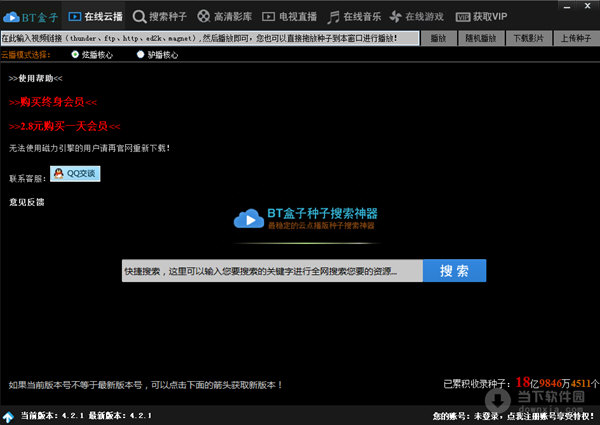The width and height of the screenshot is (600, 425).
Task: Open the 使用帮助 link
Action: click(x=36, y=78)
